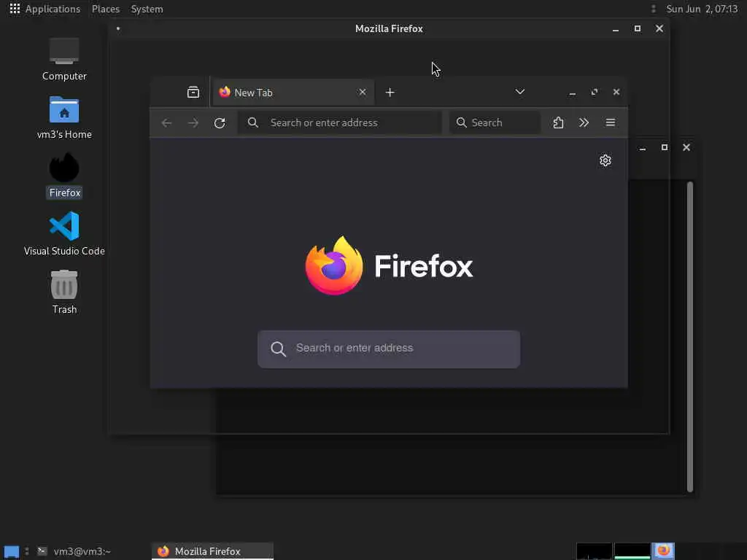
Task: Click the back arrow in Firefox
Action: click(x=166, y=122)
